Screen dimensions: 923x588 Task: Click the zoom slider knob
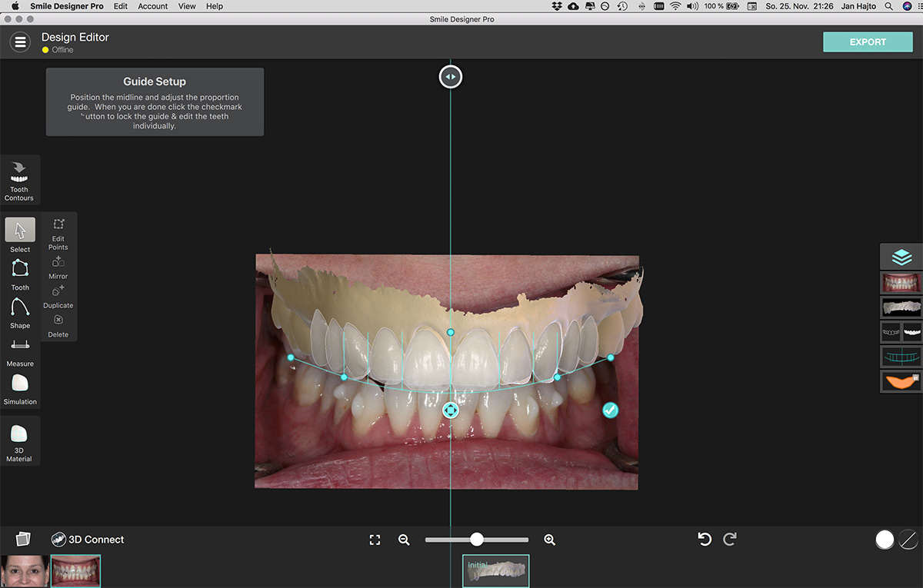tap(477, 540)
